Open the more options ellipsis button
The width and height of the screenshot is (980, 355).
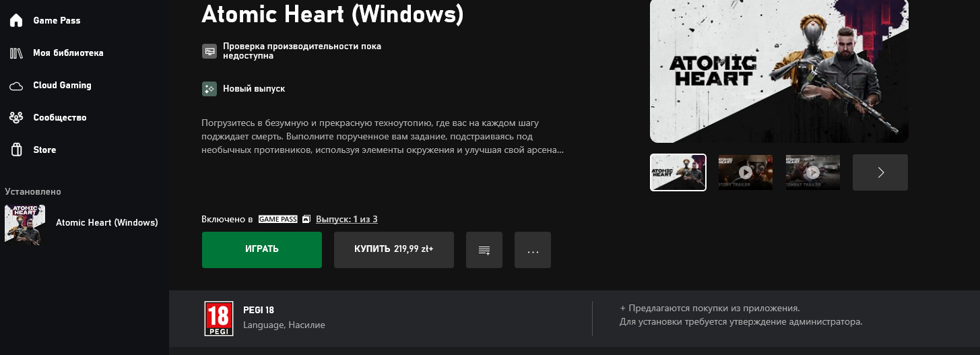tap(533, 250)
